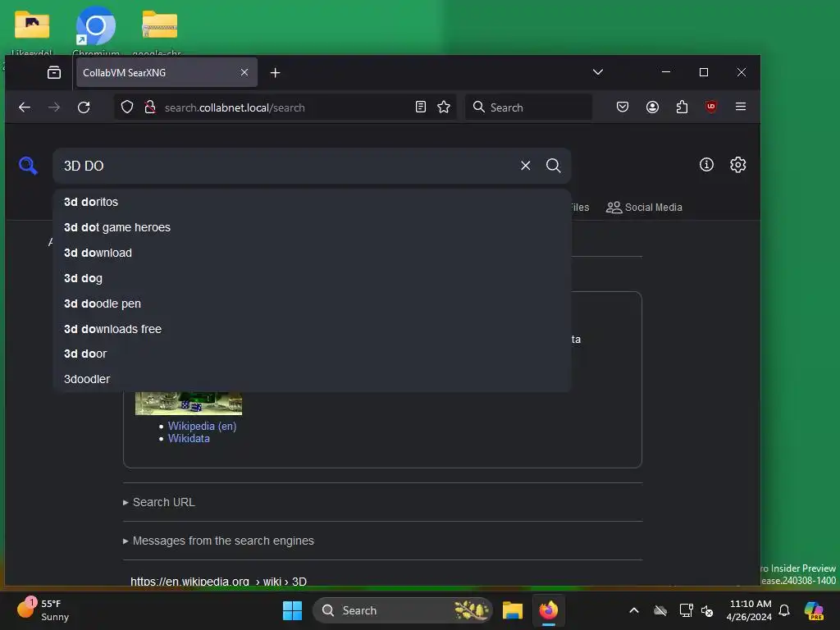Image resolution: width=840 pixels, height=630 pixels.
Task: Reload the current page
Action: tap(84, 107)
